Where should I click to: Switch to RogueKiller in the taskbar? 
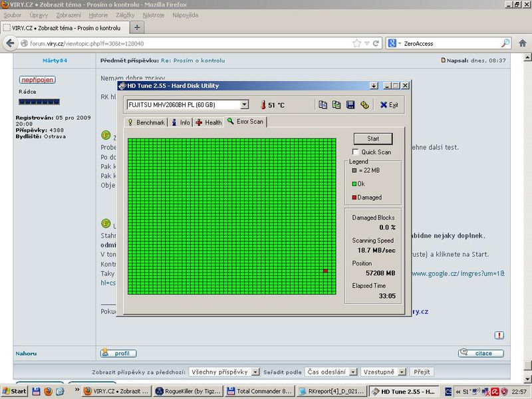[189, 391]
